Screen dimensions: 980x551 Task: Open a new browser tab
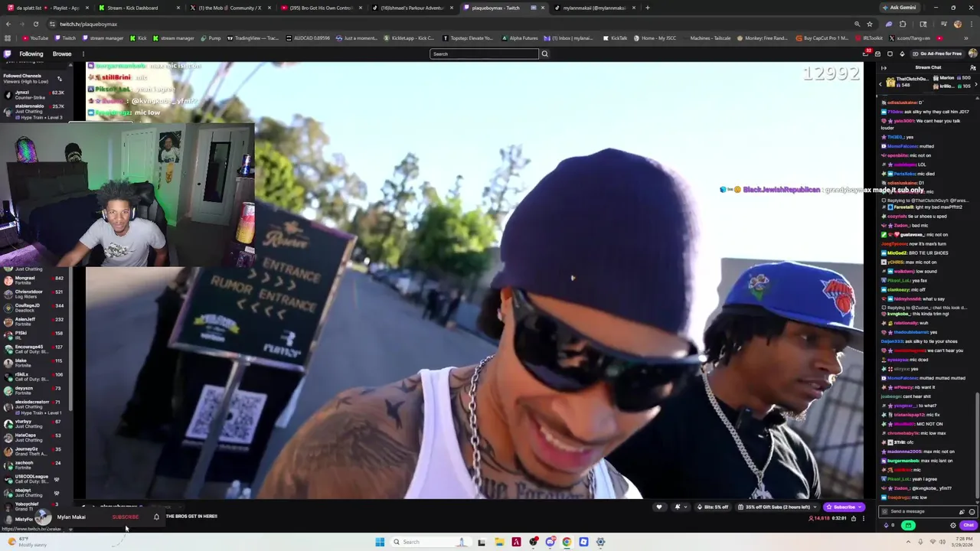[648, 8]
